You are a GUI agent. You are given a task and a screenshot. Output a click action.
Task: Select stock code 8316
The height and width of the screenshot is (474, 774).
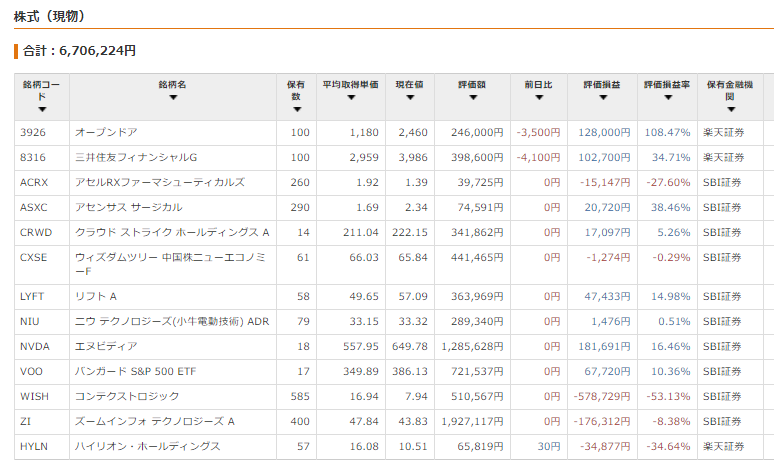click(33, 158)
